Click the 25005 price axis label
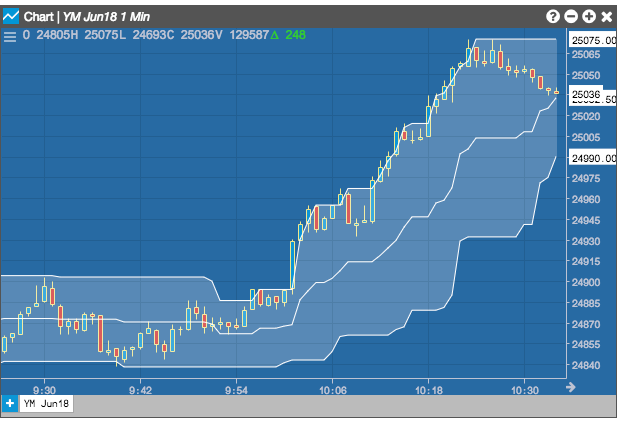Image resolution: width=617 pixels, height=423 pixels. pyautogui.click(x=586, y=137)
